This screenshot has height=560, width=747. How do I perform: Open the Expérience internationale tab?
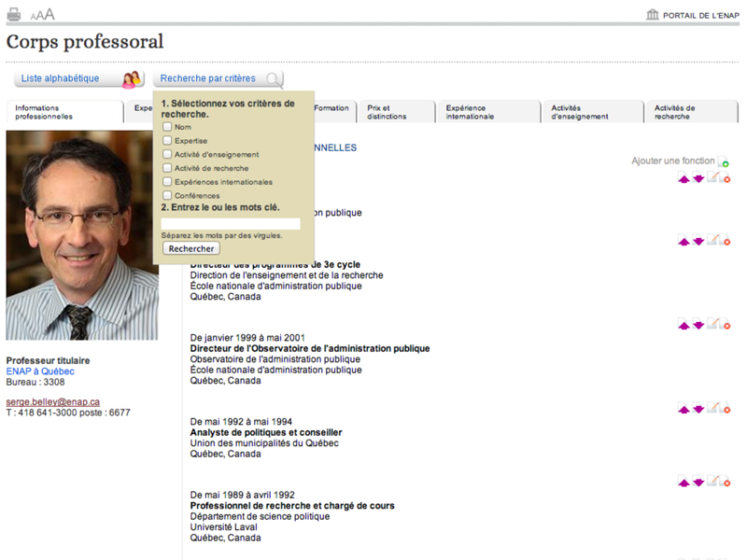[489, 112]
